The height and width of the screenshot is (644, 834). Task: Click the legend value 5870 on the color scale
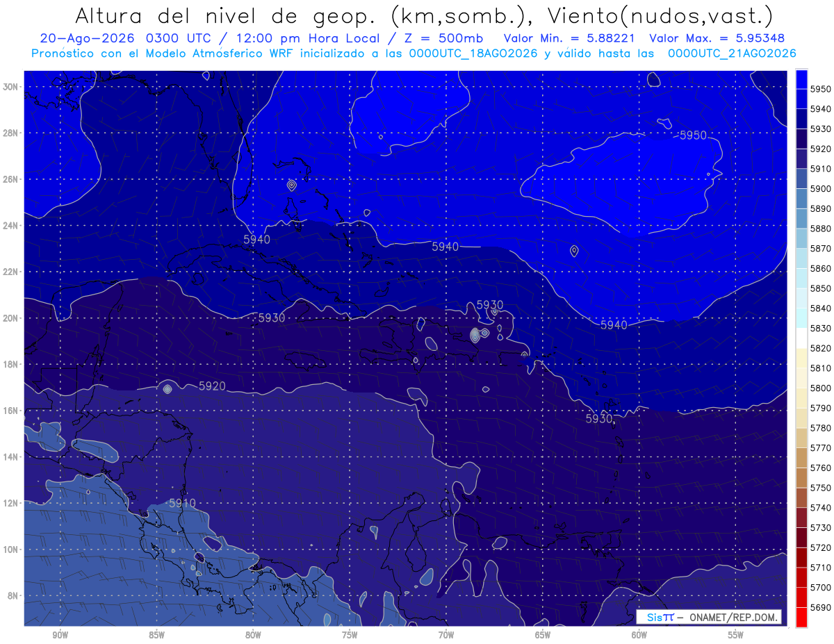(x=820, y=248)
